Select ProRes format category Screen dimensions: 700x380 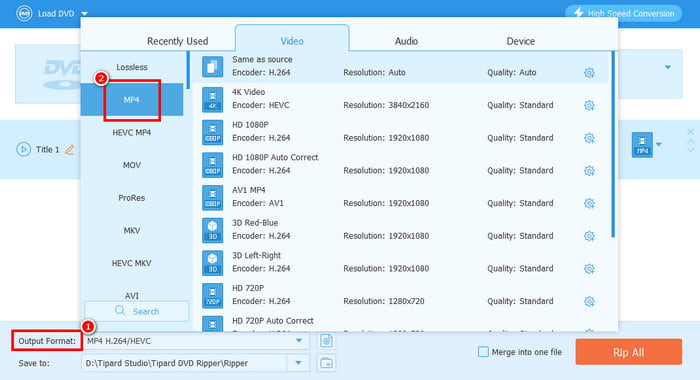pyautogui.click(x=132, y=198)
